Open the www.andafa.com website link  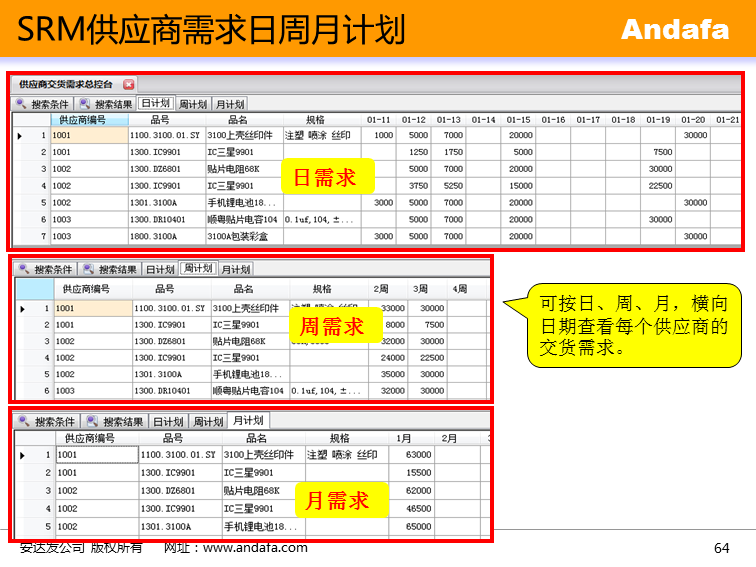(x=255, y=548)
